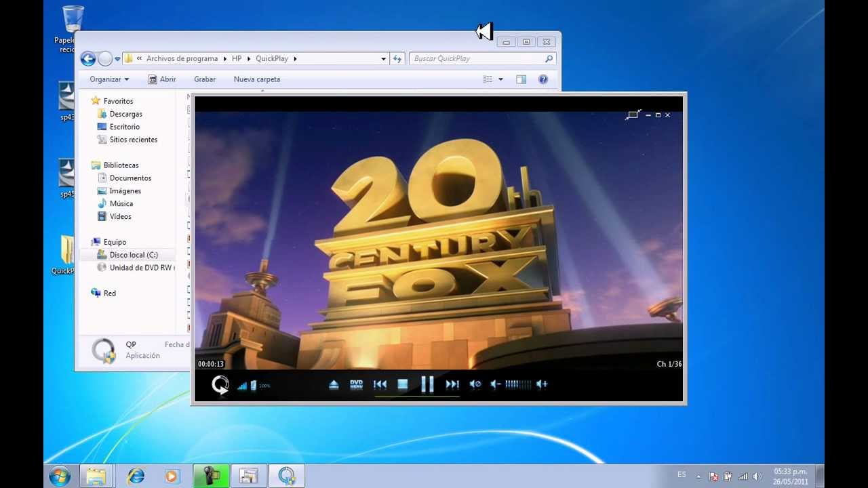
Task: Open Explorer help icon
Action: (x=543, y=79)
